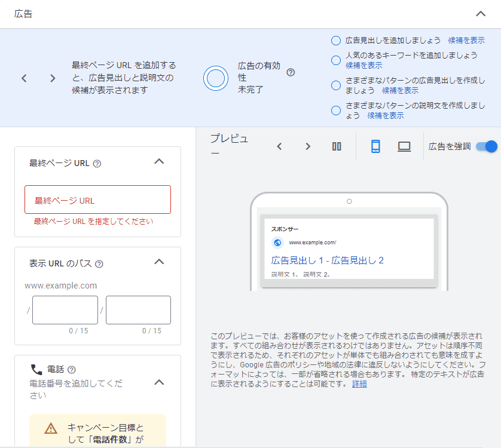
Task: Open help icon beside 電話
Action: [72, 370]
